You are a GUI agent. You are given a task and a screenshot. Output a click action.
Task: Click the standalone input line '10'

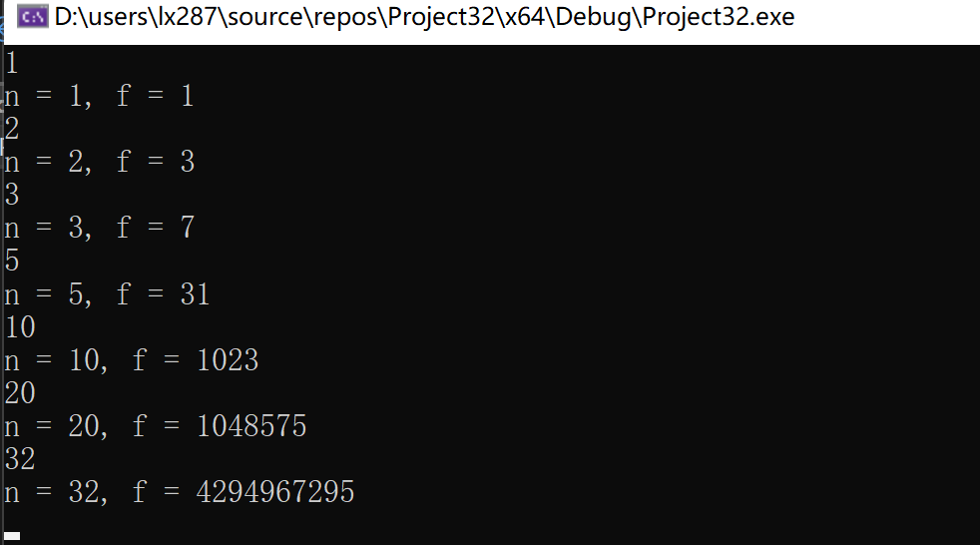(x=20, y=327)
